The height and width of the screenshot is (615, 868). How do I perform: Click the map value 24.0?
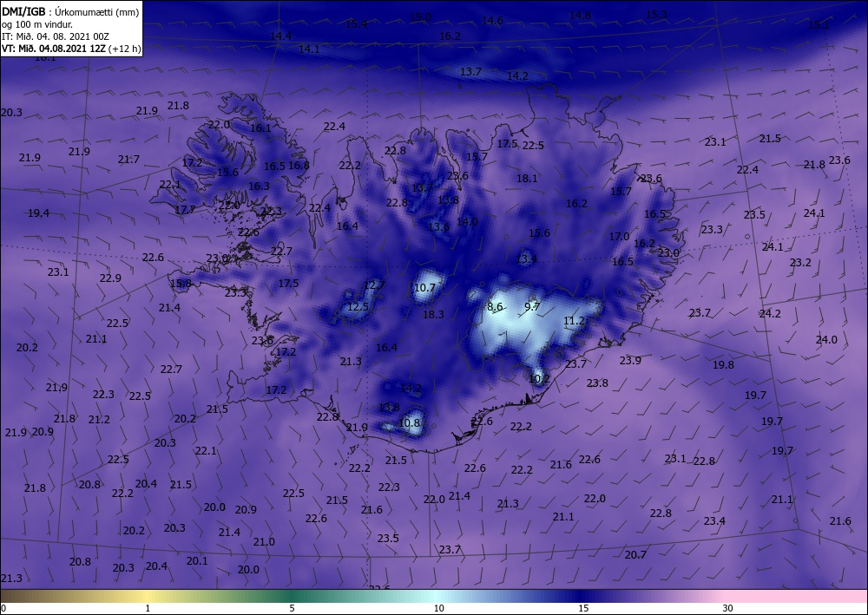(826, 339)
